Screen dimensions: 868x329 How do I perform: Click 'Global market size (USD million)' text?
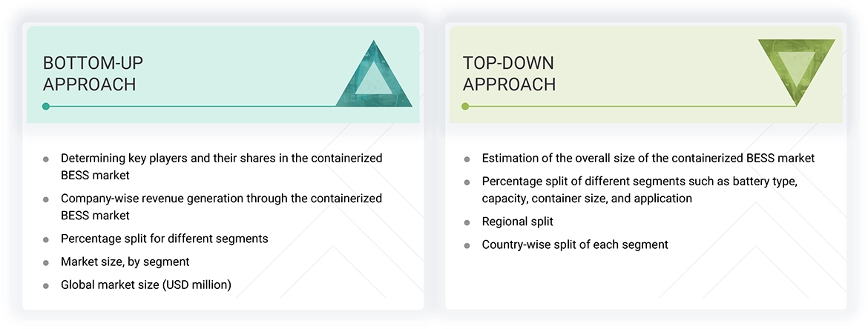145,285
